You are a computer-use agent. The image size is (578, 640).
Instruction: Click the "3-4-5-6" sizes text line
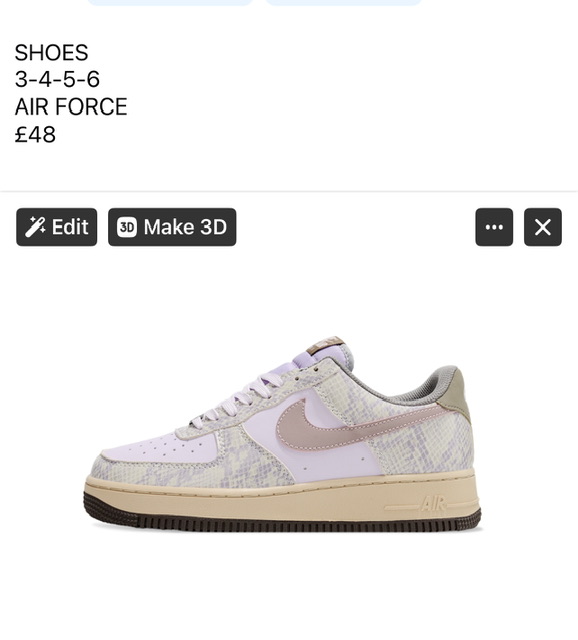57,79
